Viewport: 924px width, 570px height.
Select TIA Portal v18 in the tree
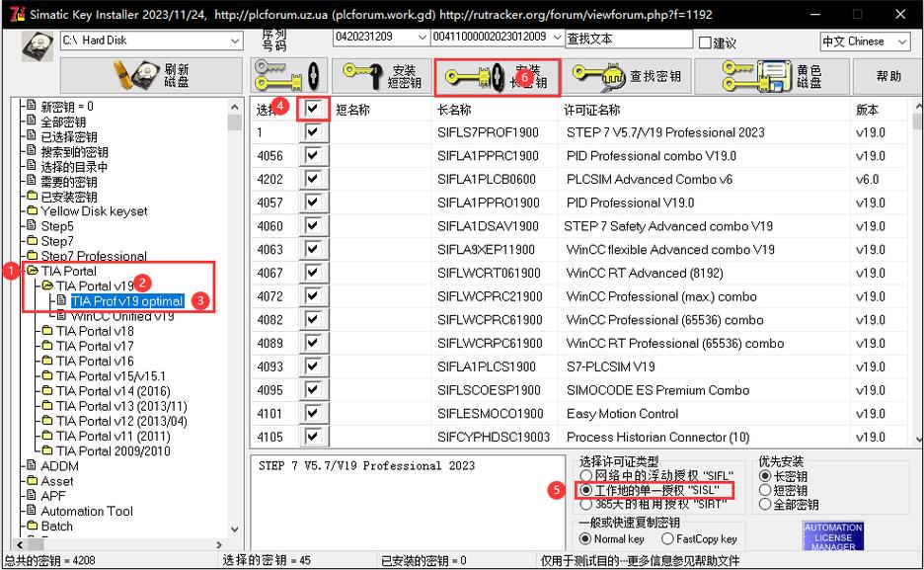[94, 331]
